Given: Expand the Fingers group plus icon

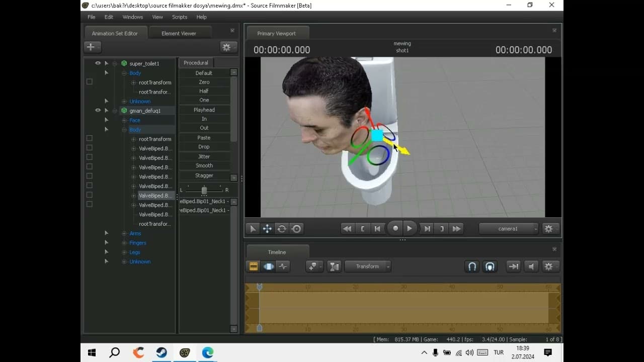Looking at the screenshot, I should pos(124,243).
